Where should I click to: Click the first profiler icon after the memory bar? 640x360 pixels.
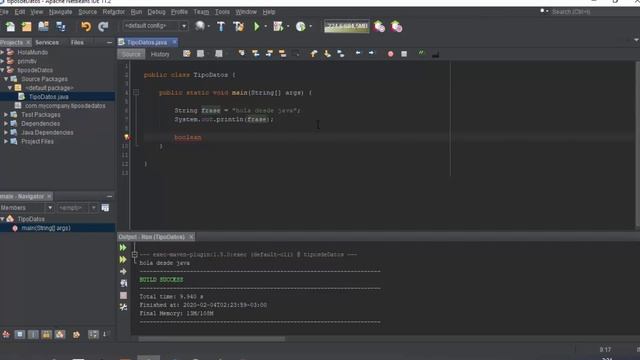pos(379,27)
